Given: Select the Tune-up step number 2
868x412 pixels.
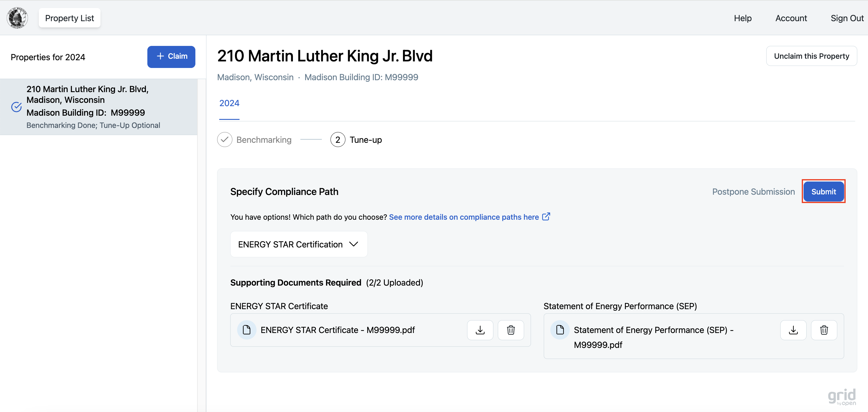Looking at the screenshot, I should coord(338,140).
